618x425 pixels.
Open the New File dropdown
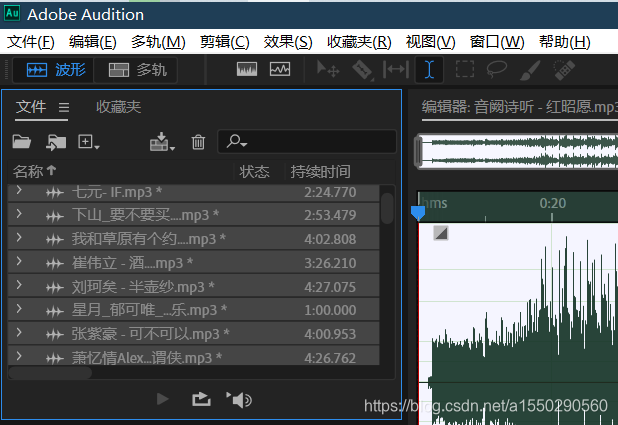coord(89,142)
